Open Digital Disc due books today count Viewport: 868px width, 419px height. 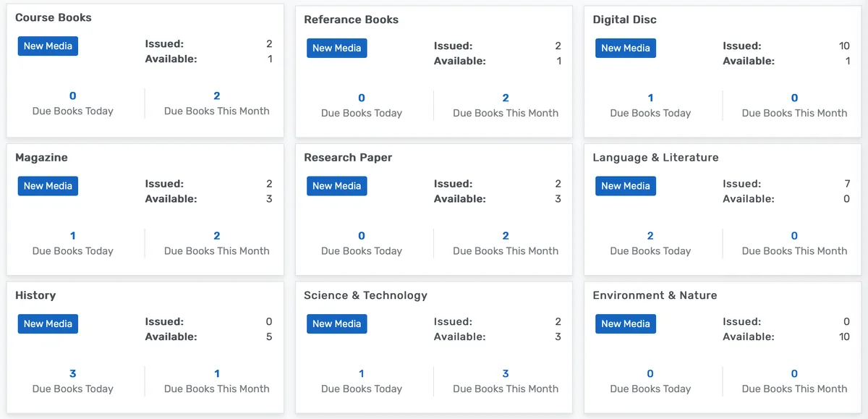tap(650, 98)
